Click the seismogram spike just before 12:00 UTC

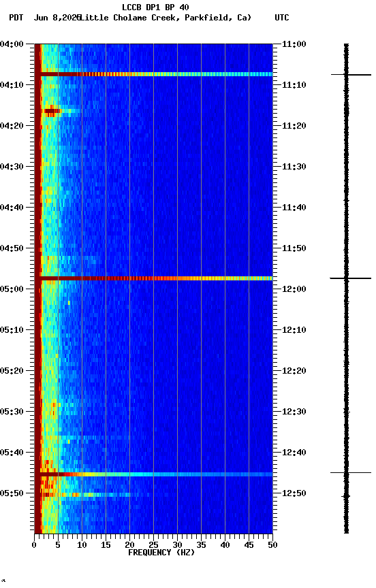351,278
